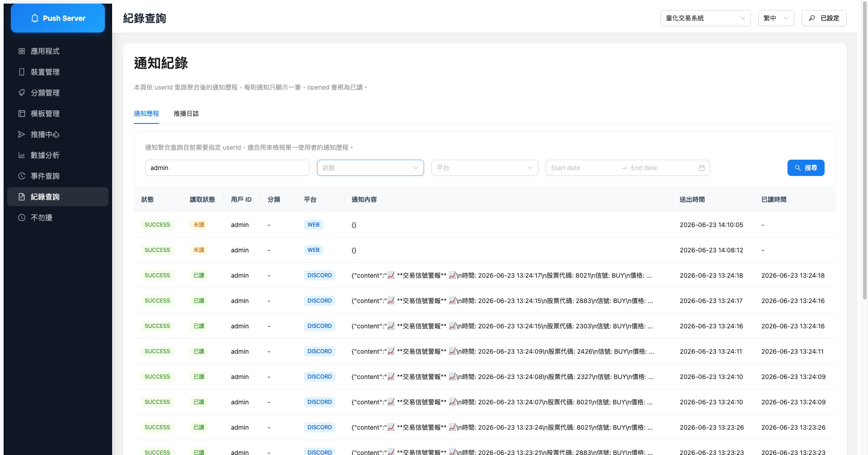Viewport: 868px width, 455px height.
Task: Switch to the 推播日誌 tab
Action: pyautogui.click(x=186, y=114)
